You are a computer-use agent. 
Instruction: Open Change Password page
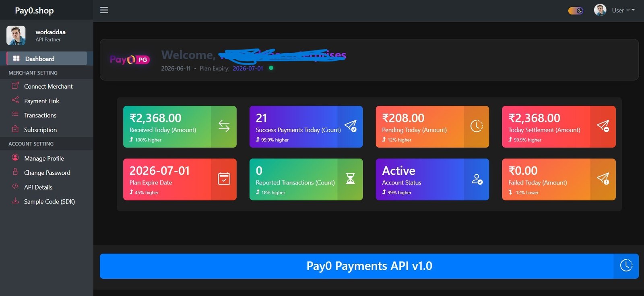[47, 172]
